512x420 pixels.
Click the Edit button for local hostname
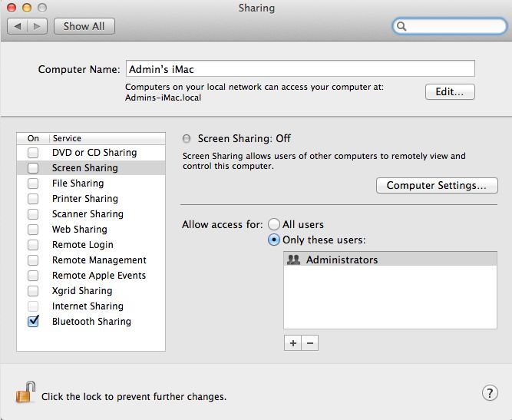[450, 92]
